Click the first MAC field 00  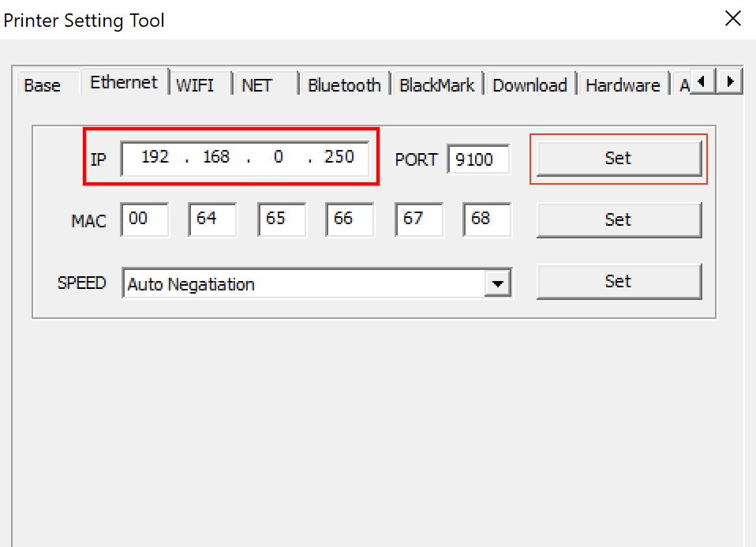point(144,219)
